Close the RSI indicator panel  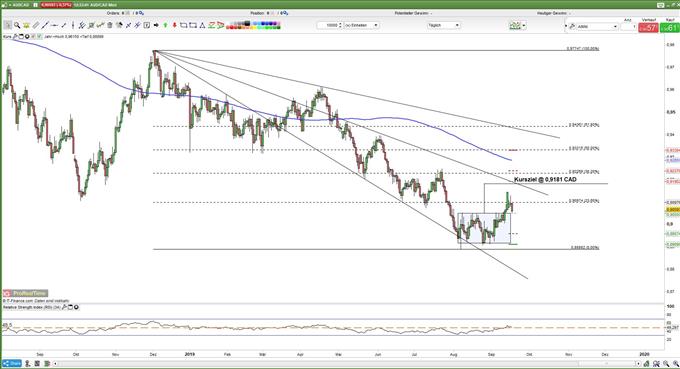click(x=76, y=307)
